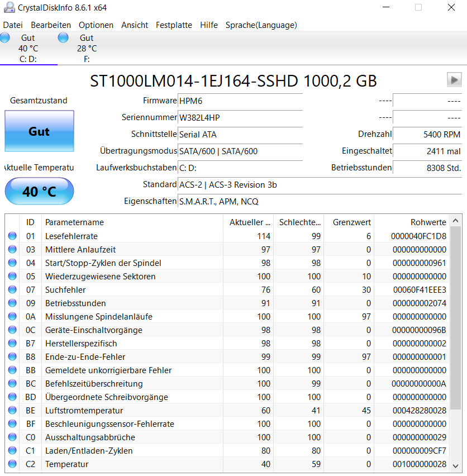Open the Festplatte menu
The image size is (467, 476).
click(174, 25)
